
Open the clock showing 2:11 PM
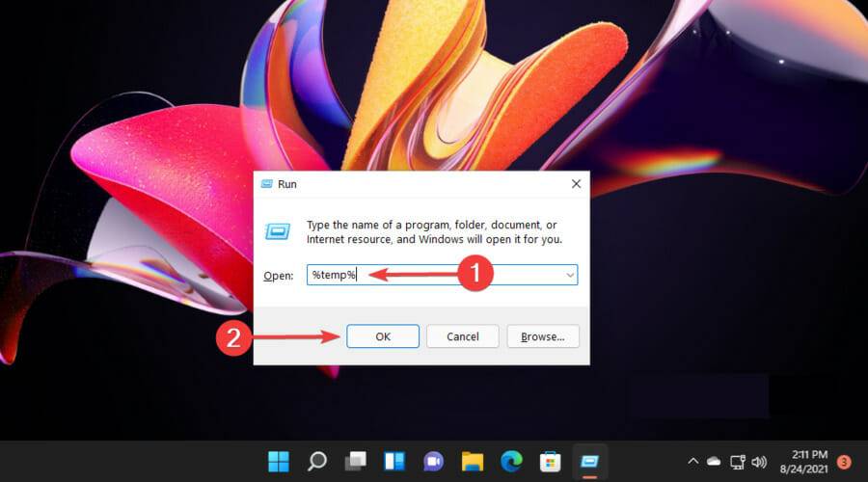(803, 462)
